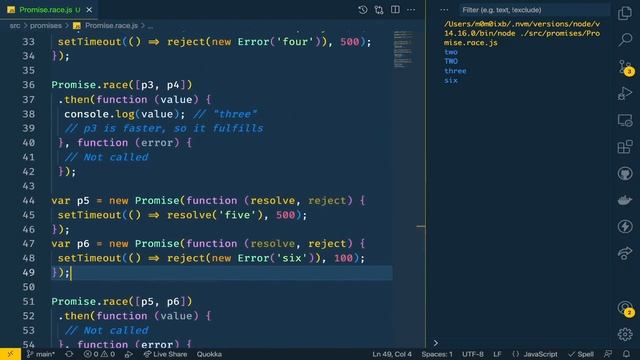640x360 pixels.
Task: Open the Live Share activity bar icon
Action: coord(625,253)
